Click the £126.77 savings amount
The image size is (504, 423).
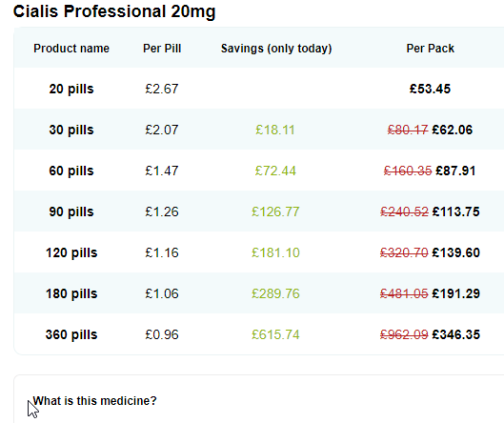[275, 211]
